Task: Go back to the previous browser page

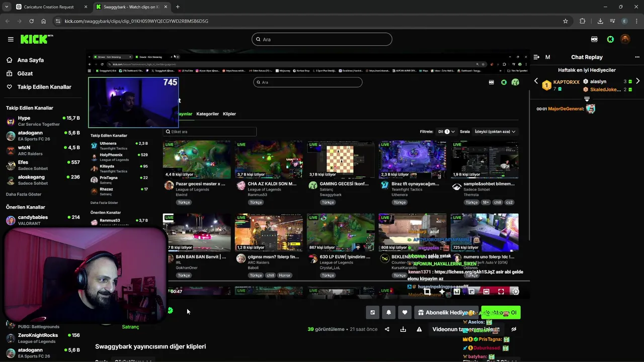Action: [7, 21]
